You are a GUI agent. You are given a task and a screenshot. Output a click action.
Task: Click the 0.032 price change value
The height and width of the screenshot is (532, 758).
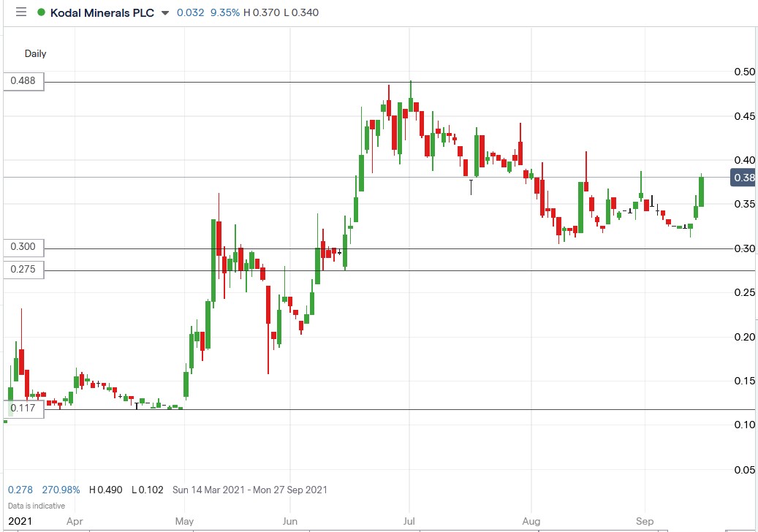(x=191, y=12)
